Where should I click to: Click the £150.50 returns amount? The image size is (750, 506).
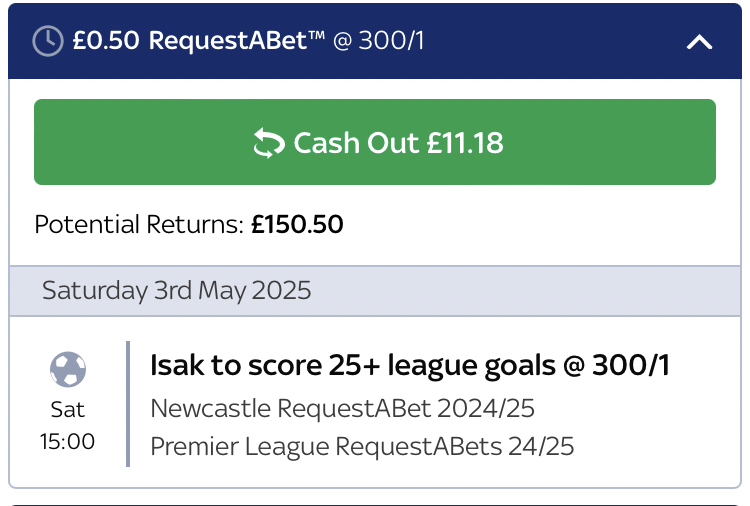pos(297,225)
